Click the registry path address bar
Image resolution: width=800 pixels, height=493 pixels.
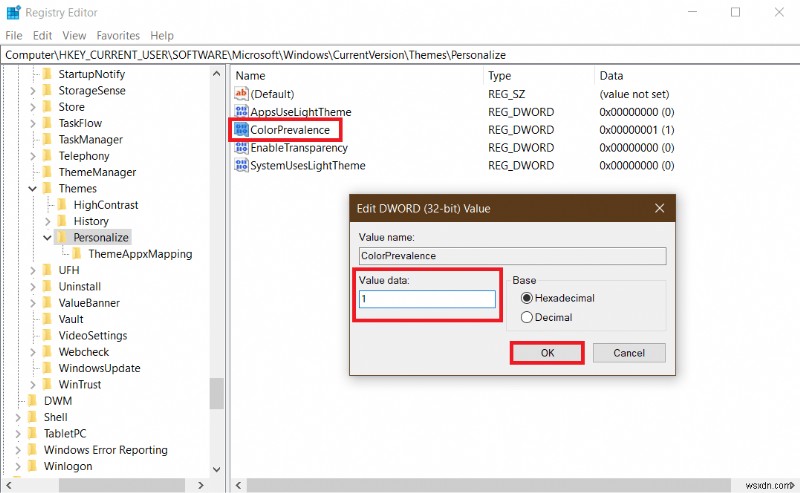(x=400, y=55)
